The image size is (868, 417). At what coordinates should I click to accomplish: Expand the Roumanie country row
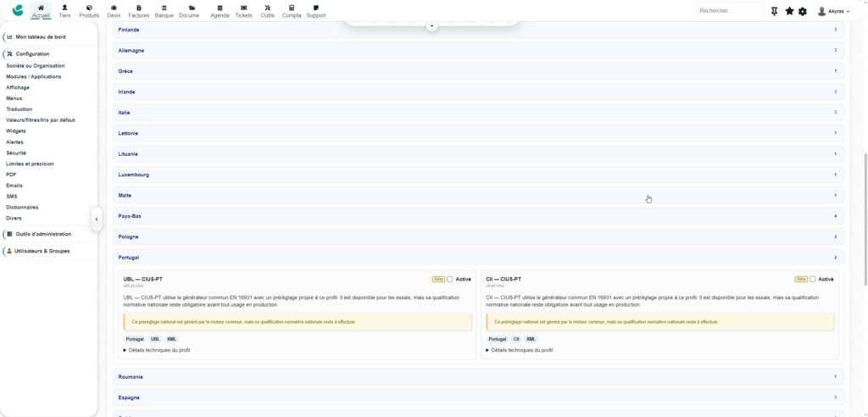click(478, 376)
